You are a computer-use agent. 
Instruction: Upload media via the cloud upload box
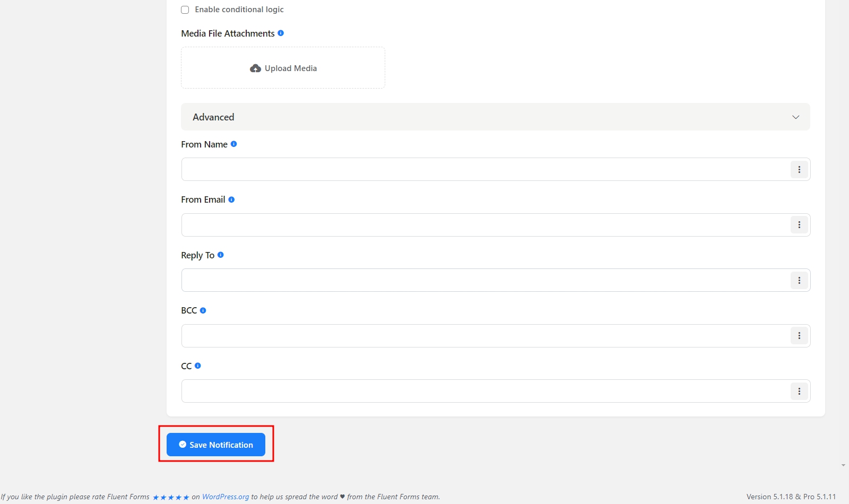click(283, 68)
